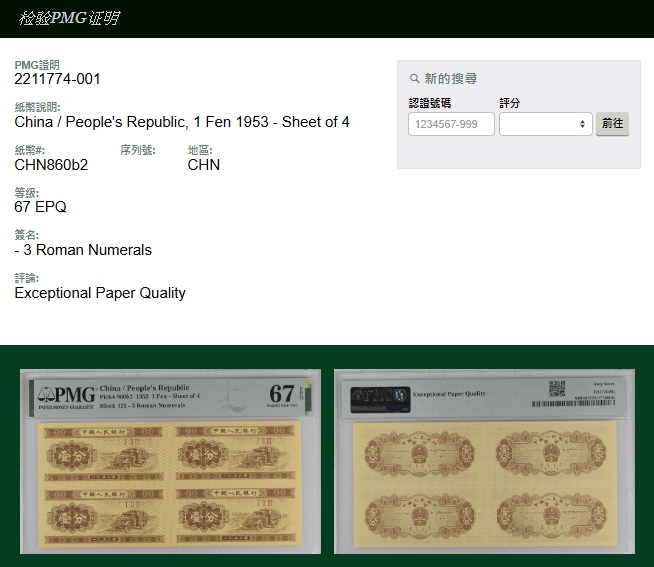Click the 前往 go button
Screen dimensions: 654x567
point(612,123)
